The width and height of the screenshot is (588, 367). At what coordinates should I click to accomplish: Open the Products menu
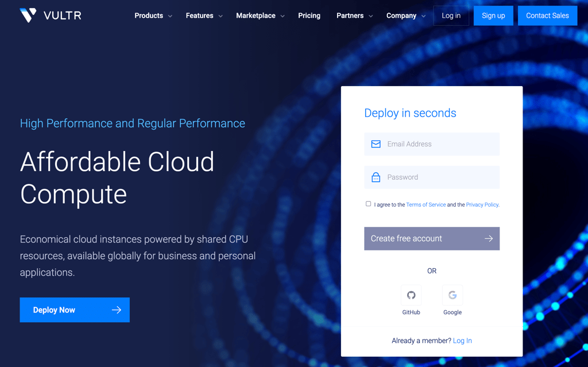point(149,16)
